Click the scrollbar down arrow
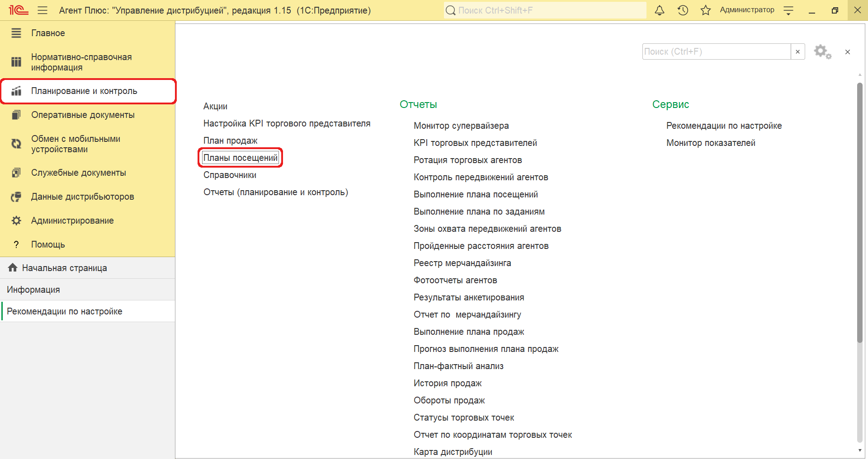868x459 pixels. pos(859,450)
